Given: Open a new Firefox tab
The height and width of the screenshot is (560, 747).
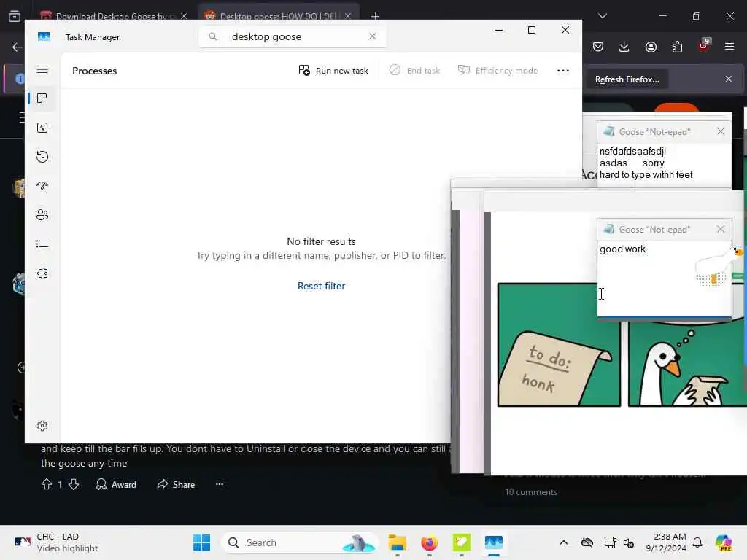Looking at the screenshot, I should (375, 16).
